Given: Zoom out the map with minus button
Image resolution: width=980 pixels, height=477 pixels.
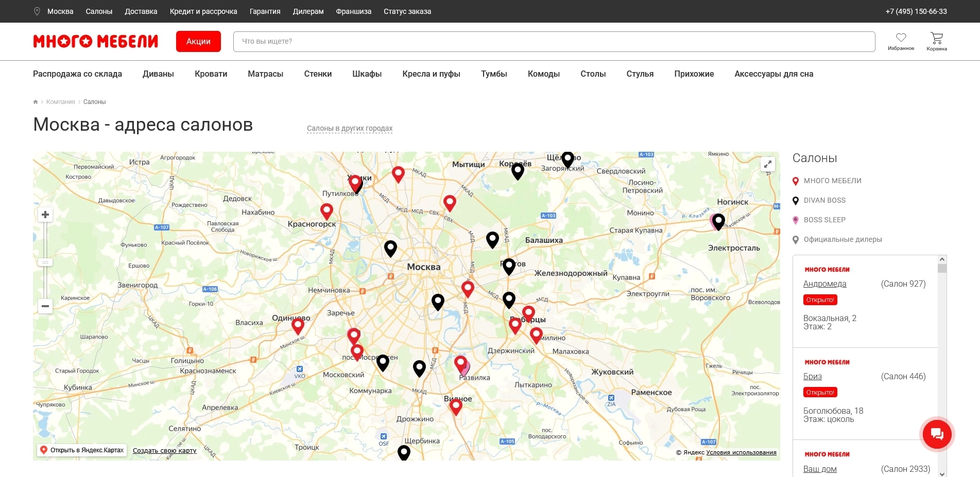Looking at the screenshot, I should pos(45,306).
